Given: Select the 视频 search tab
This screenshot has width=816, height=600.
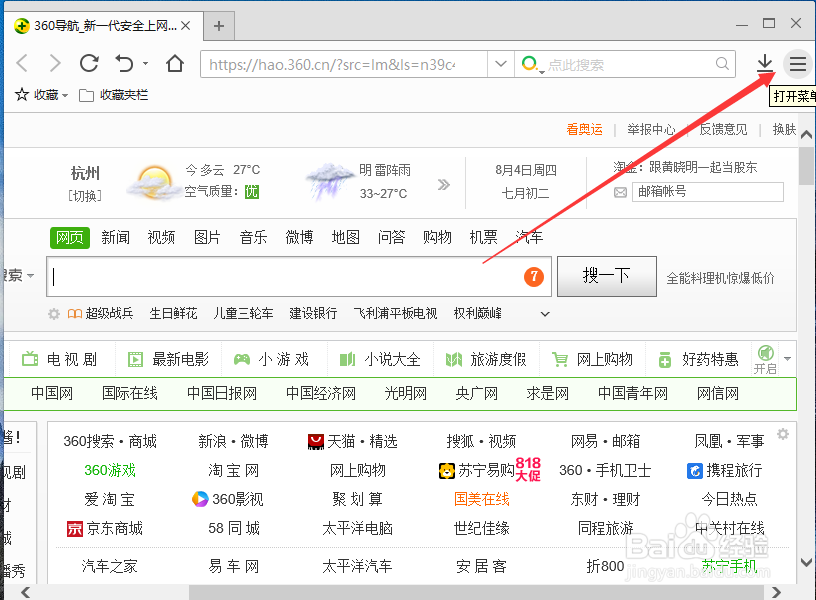Looking at the screenshot, I should (x=161, y=237).
